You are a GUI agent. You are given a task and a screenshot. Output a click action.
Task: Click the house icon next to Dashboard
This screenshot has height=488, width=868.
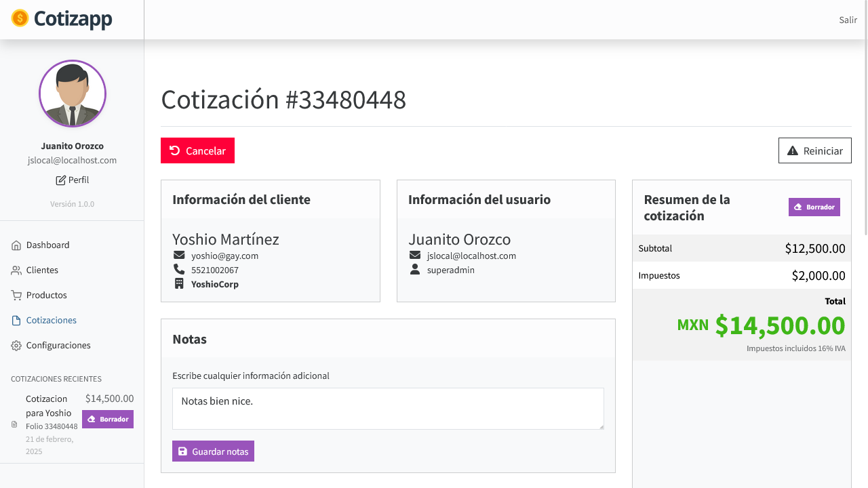(16, 245)
